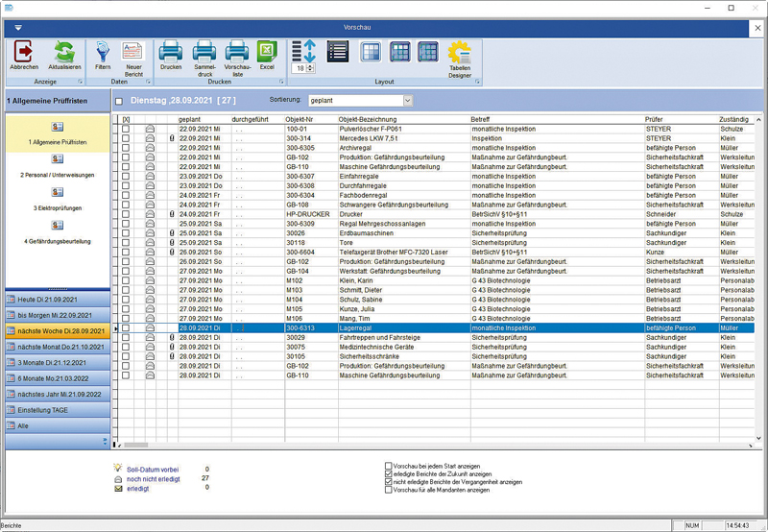This screenshot has width=768, height=532.
Task: Expand the Drucken group dialog launcher
Action: (x=280, y=83)
